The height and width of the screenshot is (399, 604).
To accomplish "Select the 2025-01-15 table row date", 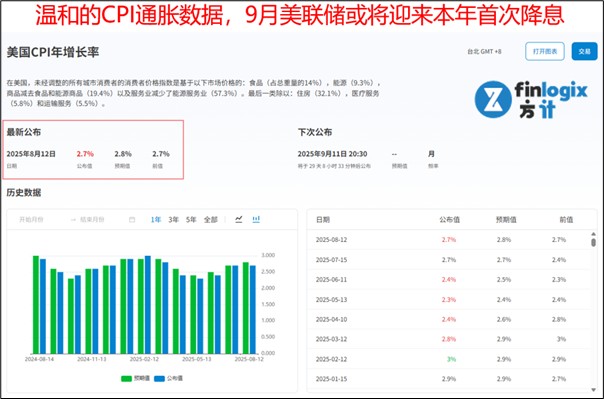I will click(331, 379).
